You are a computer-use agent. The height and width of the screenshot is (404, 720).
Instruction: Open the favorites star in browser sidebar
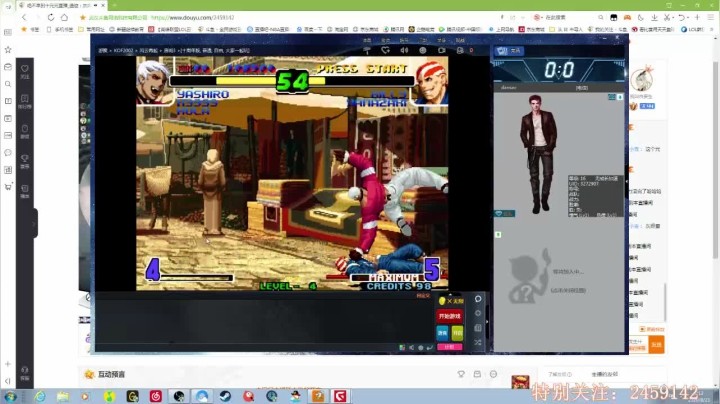pyautogui.click(x=8, y=49)
